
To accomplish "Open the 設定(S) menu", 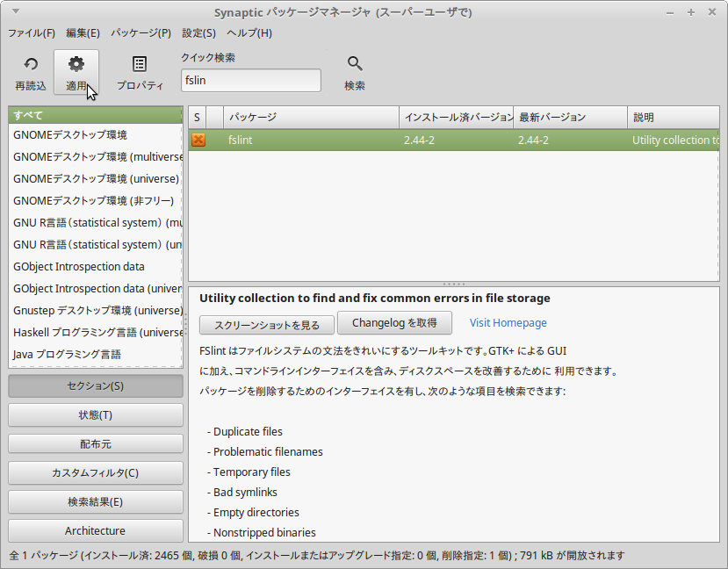I will [x=198, y=33].
